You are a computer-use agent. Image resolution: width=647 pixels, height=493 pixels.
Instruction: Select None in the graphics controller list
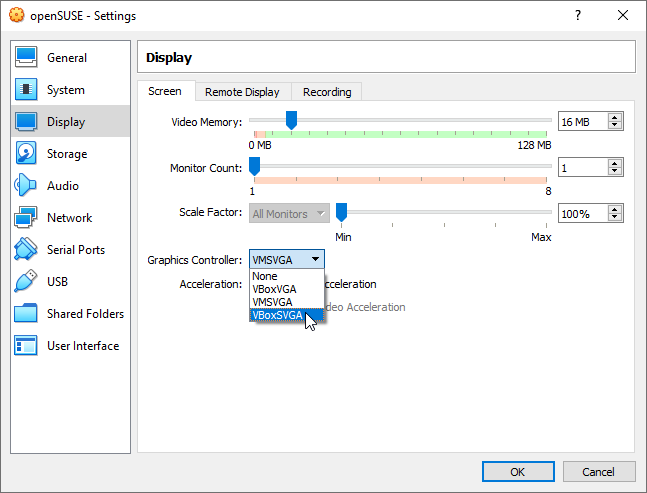pyautogui.click(x=266, y=276)
